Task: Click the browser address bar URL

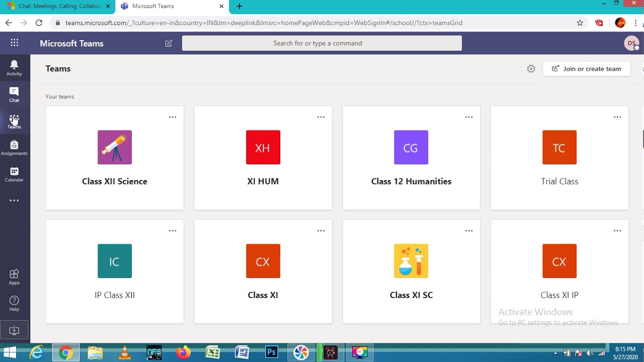Action: coord(264,23)
